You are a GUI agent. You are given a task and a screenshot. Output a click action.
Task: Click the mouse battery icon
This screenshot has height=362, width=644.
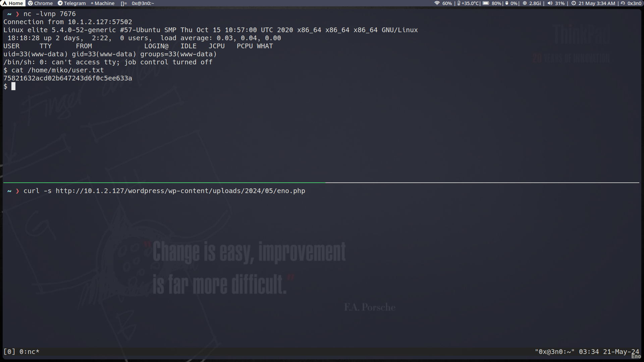pyautogui.click(x=507, y=3)
